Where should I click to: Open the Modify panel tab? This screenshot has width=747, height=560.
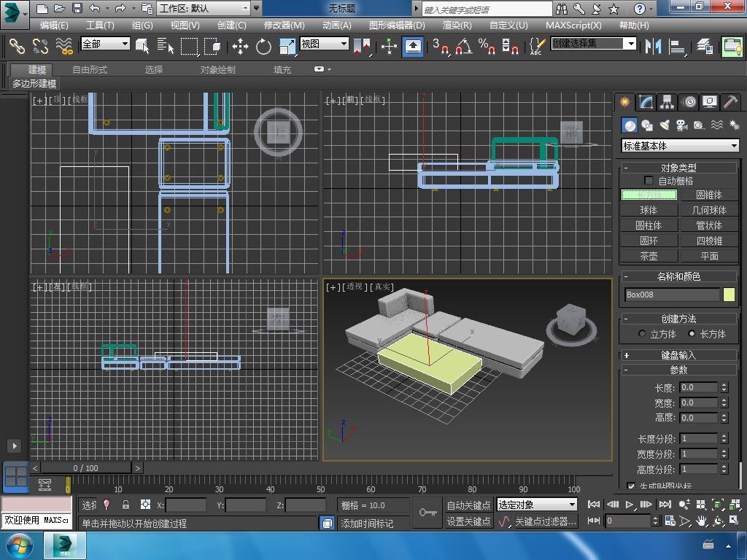click(646, 102)
